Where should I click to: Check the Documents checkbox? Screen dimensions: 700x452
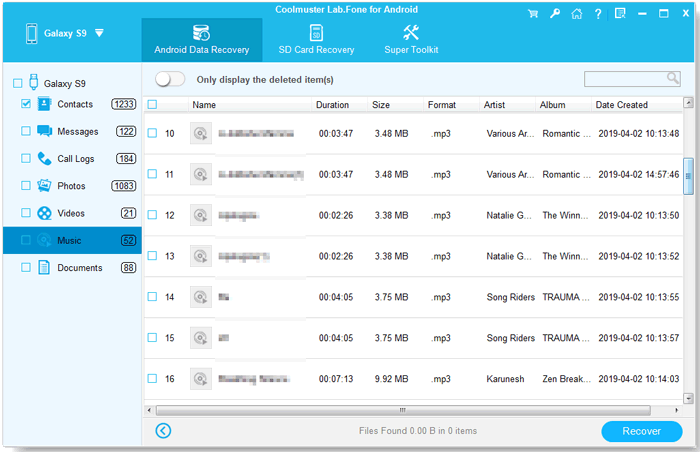click(x=26, y=268)
